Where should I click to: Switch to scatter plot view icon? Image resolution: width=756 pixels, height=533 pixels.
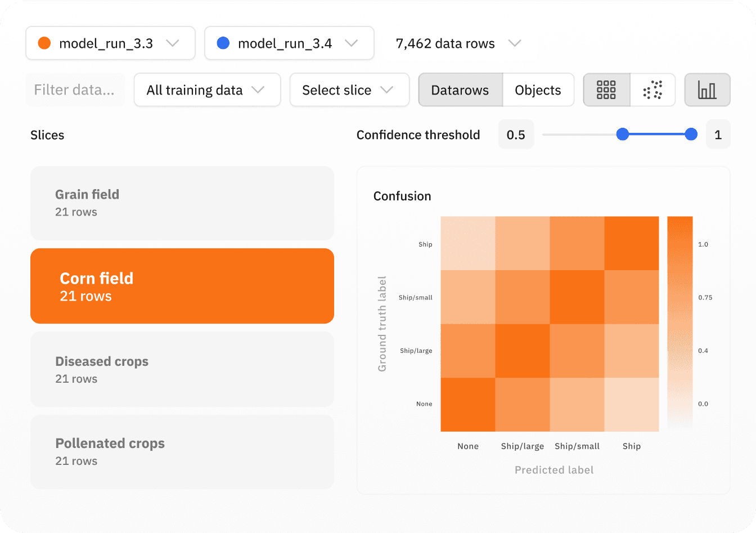652,90
